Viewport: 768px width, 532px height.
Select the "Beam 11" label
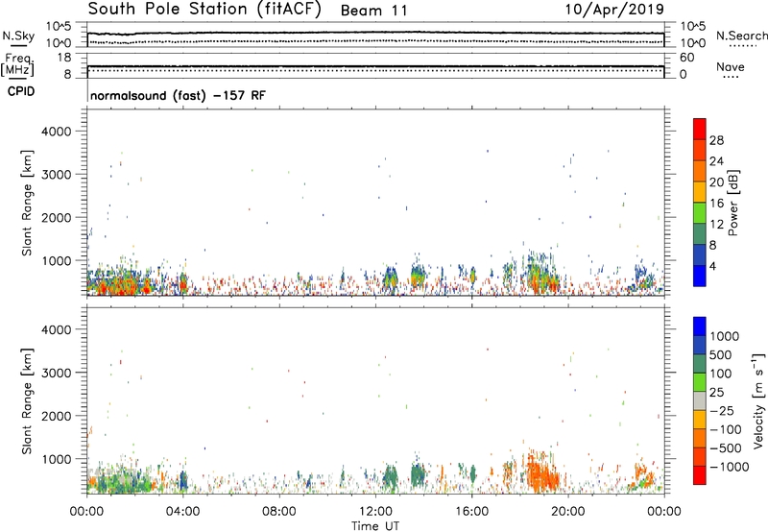click(373, 11)
